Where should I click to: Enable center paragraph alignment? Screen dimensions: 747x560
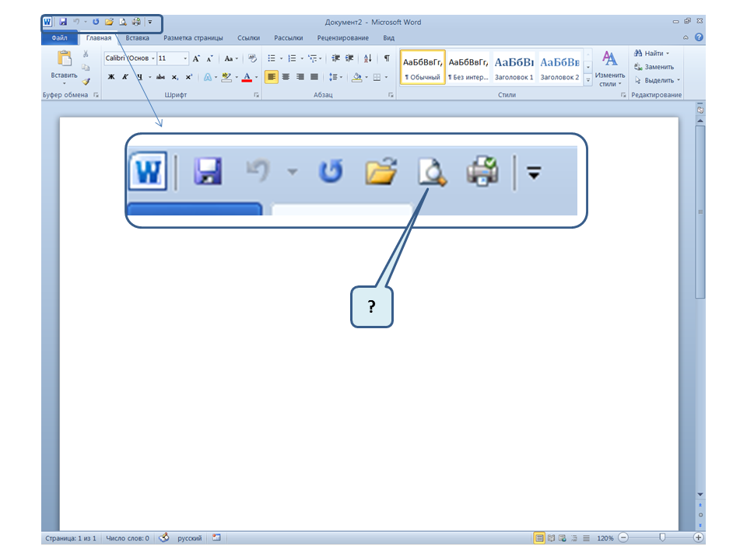pos(286,77)
